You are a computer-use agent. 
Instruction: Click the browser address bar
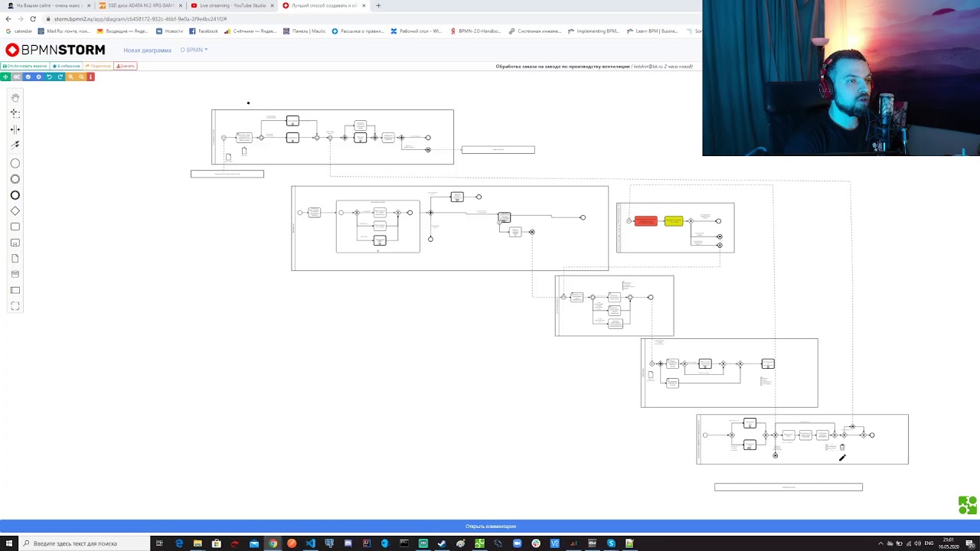[x=367, y=18]
